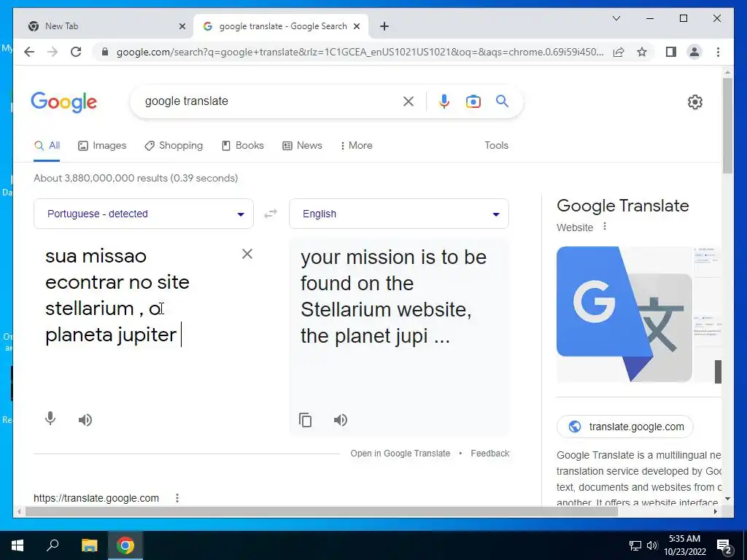Click the Google logo
The image size is (747, 560).
tap(64, 102)
